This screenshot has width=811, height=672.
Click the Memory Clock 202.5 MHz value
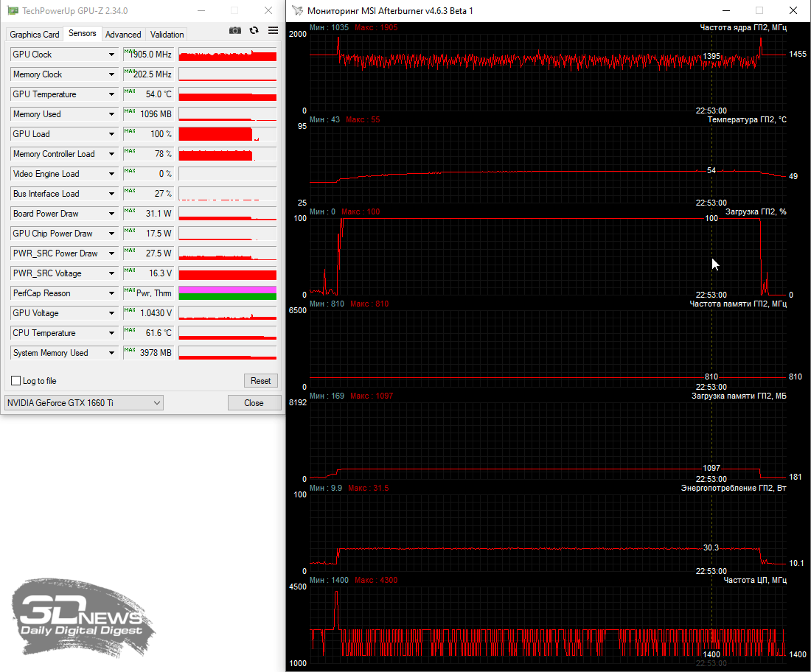[x=149, y=74]
